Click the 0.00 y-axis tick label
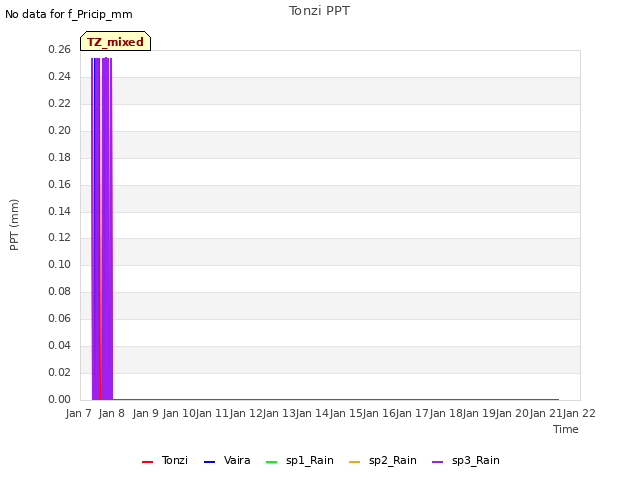 60,399
